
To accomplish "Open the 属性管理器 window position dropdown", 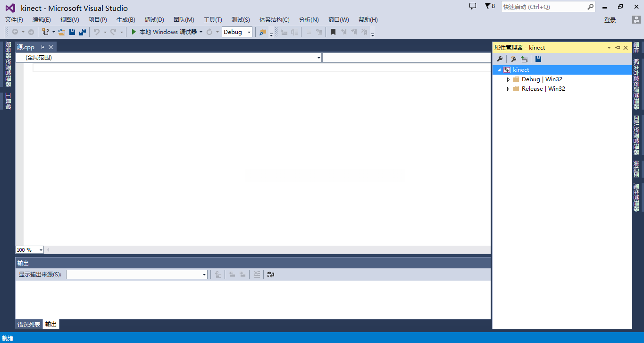I will pyautogui.click(x=609, y=48).
